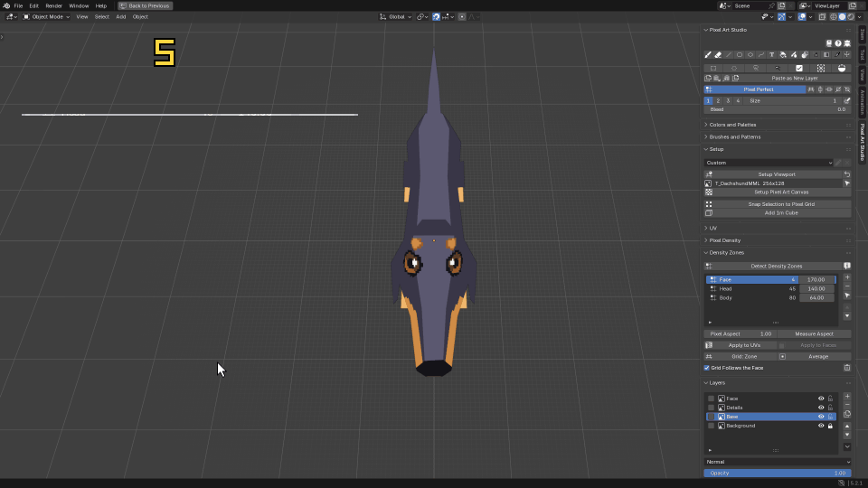
Task: Toggle the Pixel Perfect option
Action: [x=754, y=89]
